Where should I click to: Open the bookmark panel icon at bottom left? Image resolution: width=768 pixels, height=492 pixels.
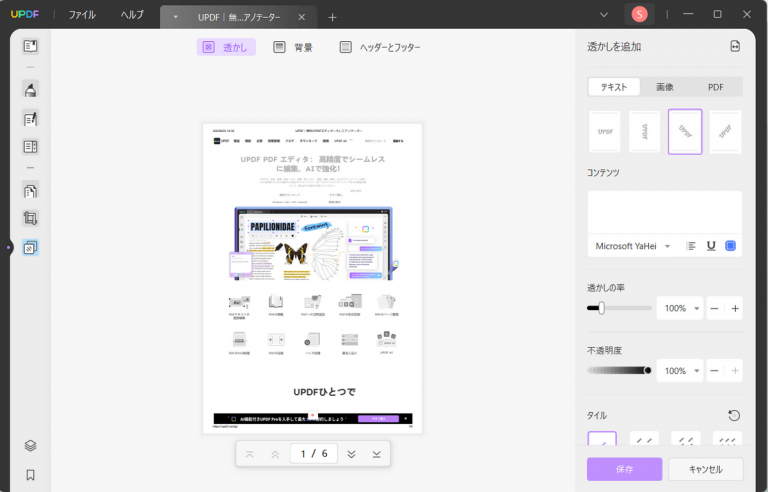click(x=30, y=475)
